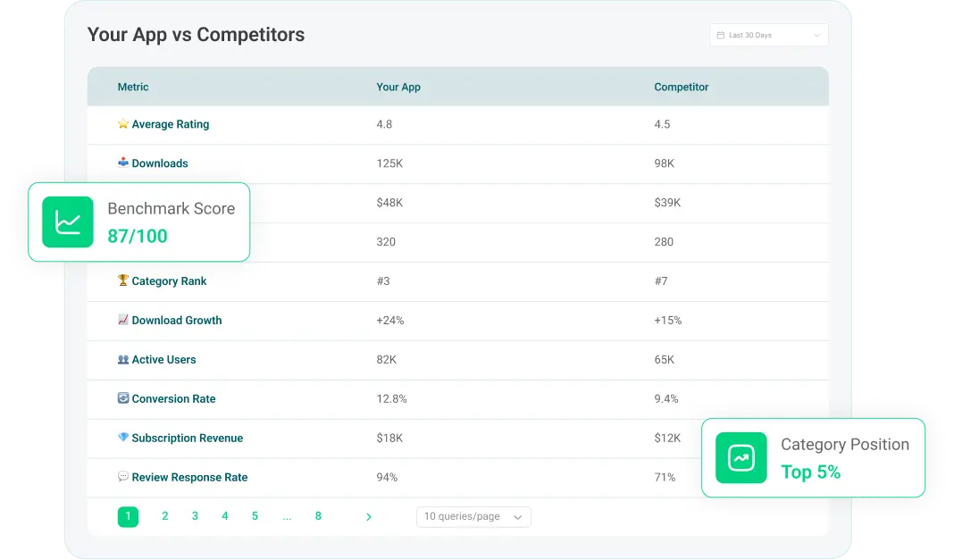Click the 4.5 competitor rating value
Viewport: 954px width, 560px height.
[x=663, y=124]
